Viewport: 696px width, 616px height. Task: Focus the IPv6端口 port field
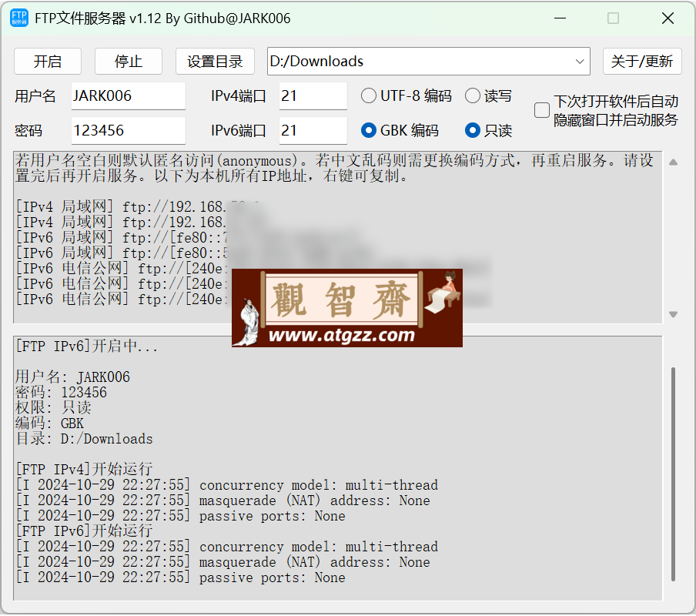pos(313,130)
